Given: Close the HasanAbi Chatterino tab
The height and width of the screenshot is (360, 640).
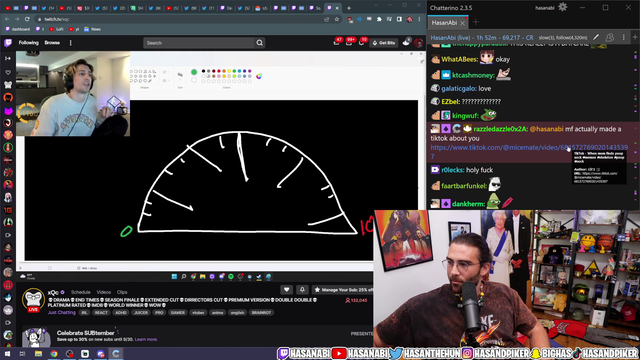Looking at the screenshot, I should (x=462, y=23).
